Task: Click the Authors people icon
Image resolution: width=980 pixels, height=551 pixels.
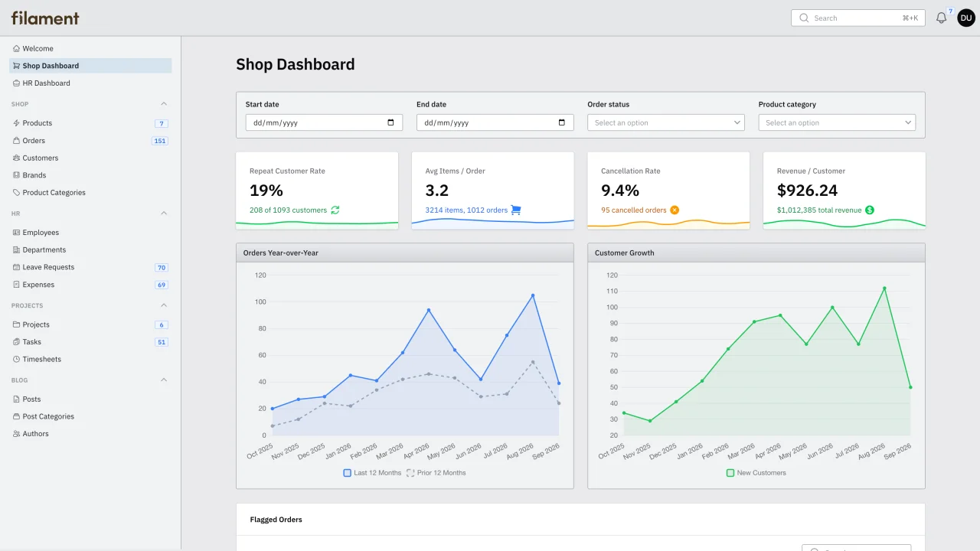Action: coord(16,434)
